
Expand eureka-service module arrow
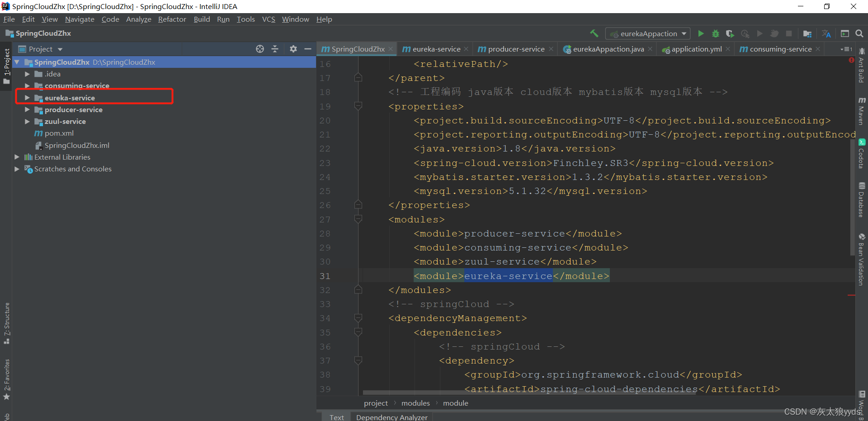[27, 98]
